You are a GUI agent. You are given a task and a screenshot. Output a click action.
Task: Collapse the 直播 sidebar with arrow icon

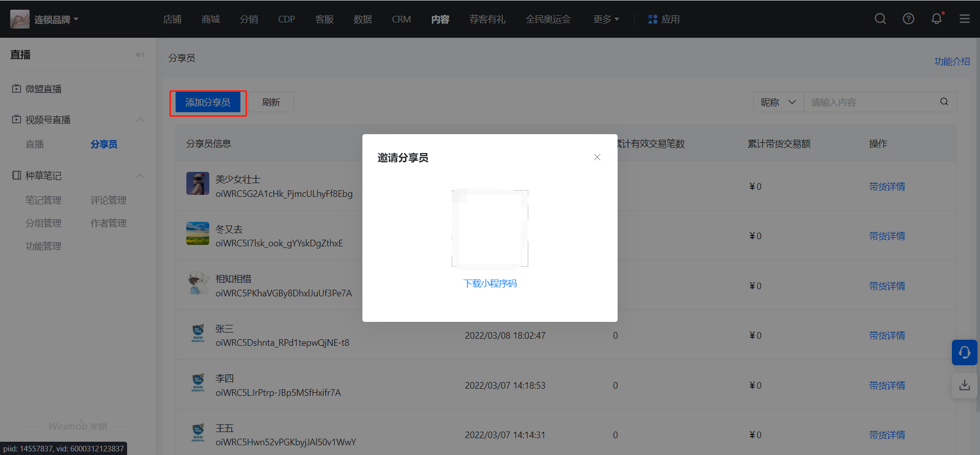140,55
